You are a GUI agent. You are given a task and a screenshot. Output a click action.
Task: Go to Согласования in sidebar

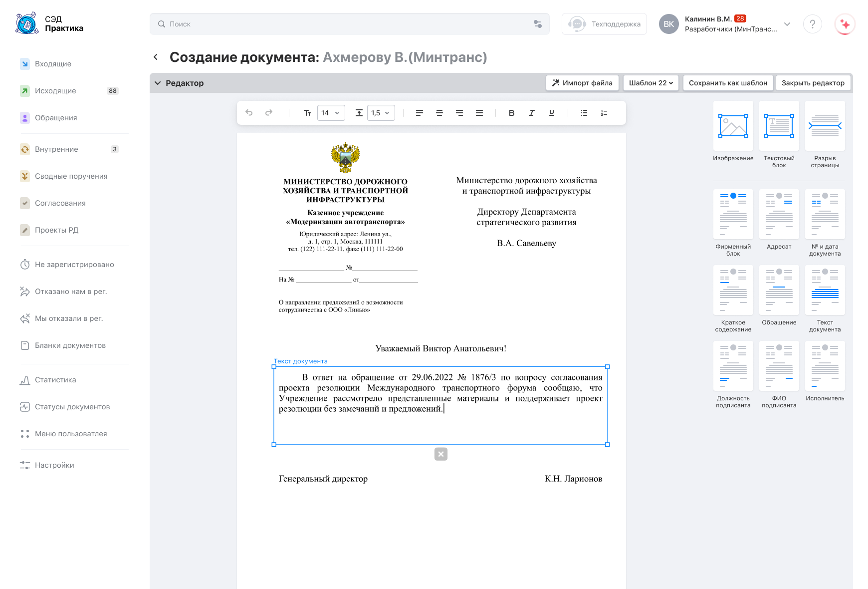click(60, 203)
